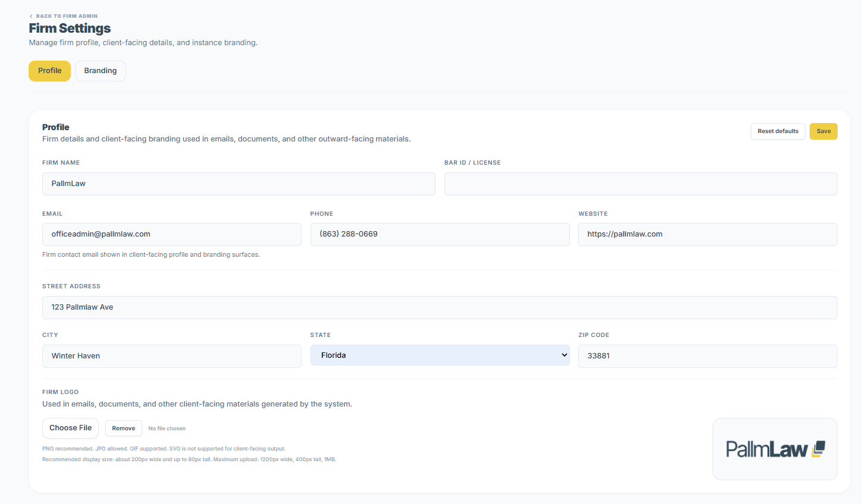Click the Website field label

[593, 214]
